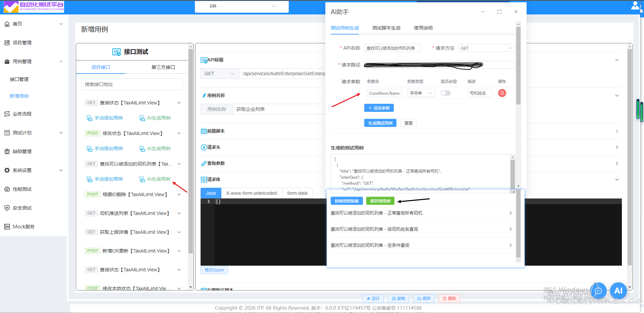Toggle the 是否必需 required switch
The height and width of the screenshot is (313, 644).
[445, 93]
